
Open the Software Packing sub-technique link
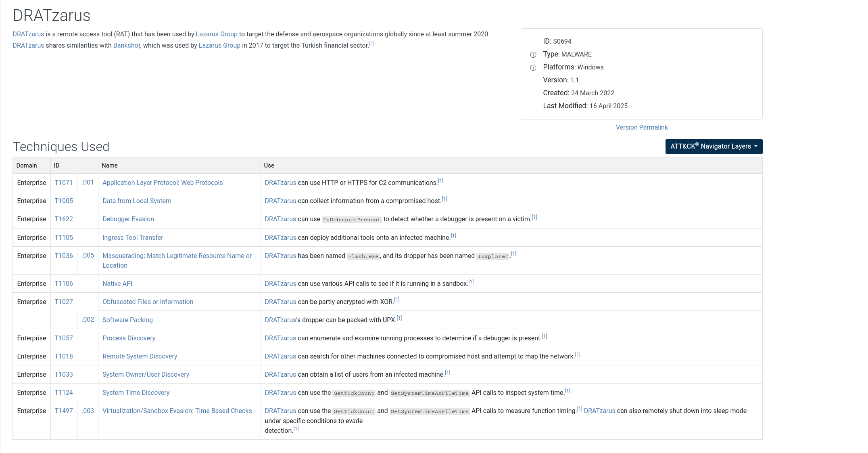[127, 320]
